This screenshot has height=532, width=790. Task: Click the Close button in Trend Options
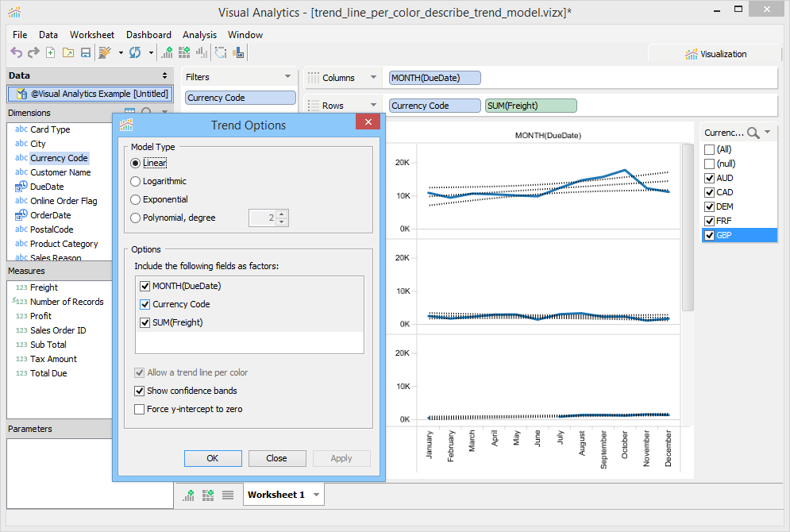pyautogui.click(x=276, y=458)
